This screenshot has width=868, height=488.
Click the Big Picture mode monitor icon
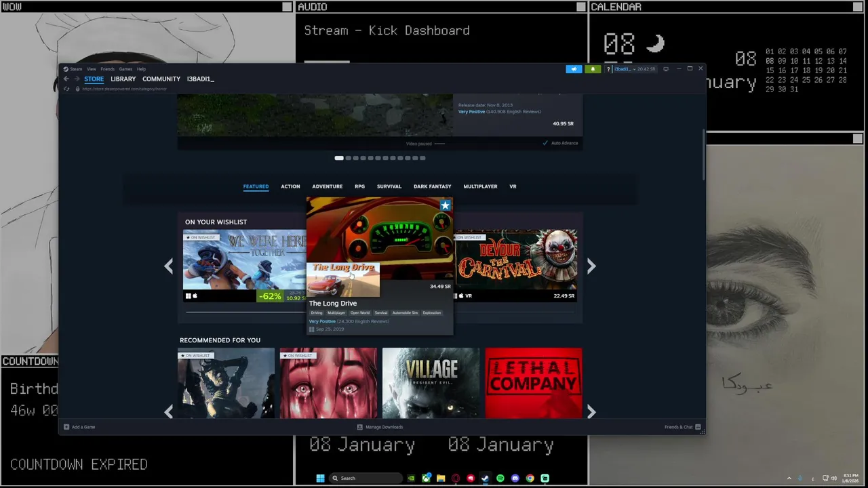666,68
